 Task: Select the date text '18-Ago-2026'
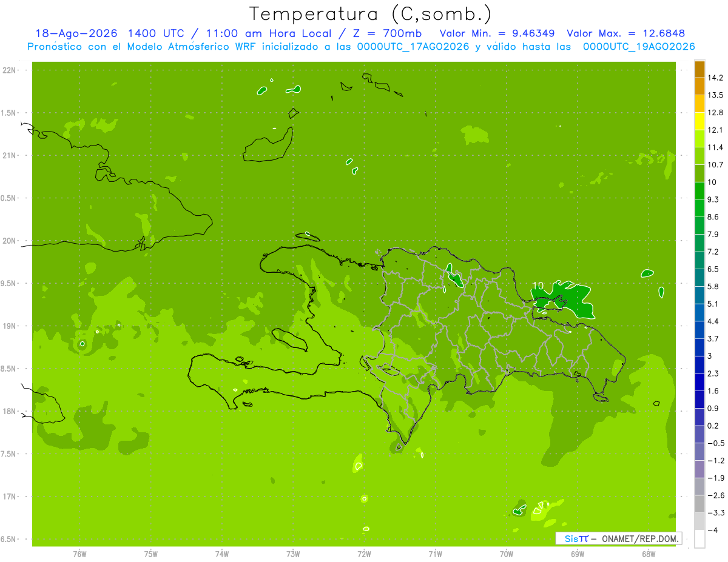pyautogui.click(x=76, y=33)
